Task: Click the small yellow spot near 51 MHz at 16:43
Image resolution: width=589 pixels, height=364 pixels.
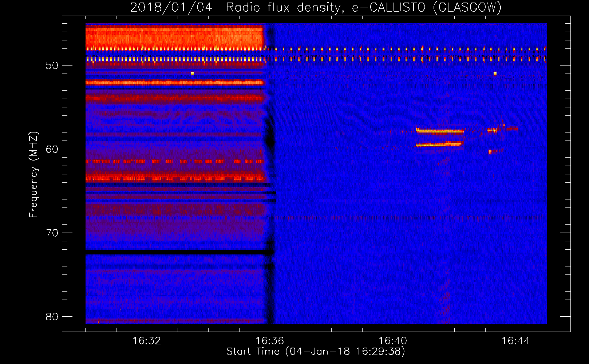Action: pyautogui.click(x=495, y=74)
